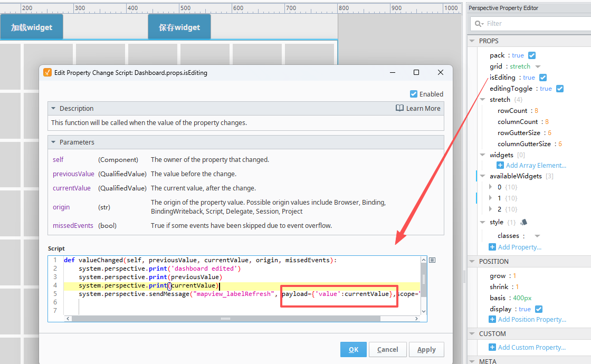Click the OK button
Image resolution: width=591 pixels, height=364 pixels.
coord(354,349)
